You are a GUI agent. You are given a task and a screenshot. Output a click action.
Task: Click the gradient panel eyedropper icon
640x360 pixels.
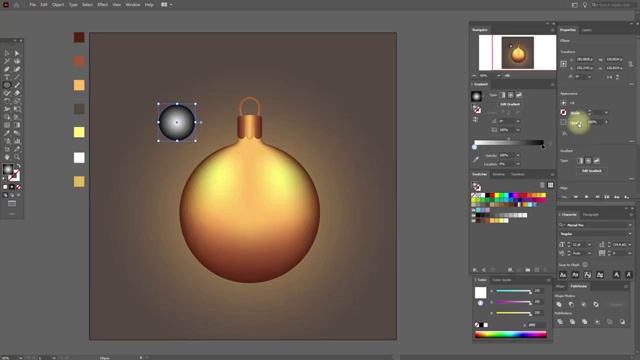click(476, 160)
